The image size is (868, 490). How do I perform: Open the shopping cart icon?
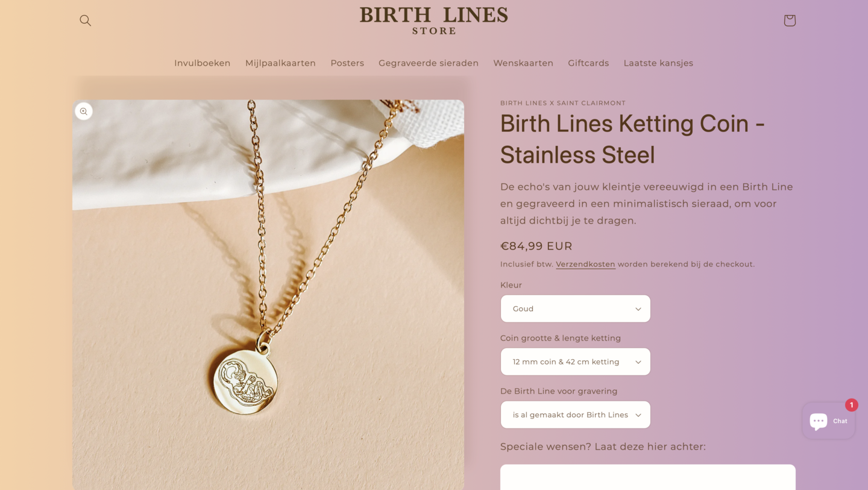789,20
